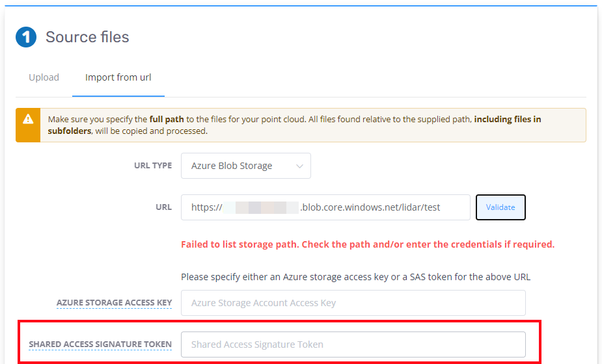The image size is (602, 364).
Task: Click the AZURE STORAGE ACCESS KEY dotted label
Action: [114, 303]
